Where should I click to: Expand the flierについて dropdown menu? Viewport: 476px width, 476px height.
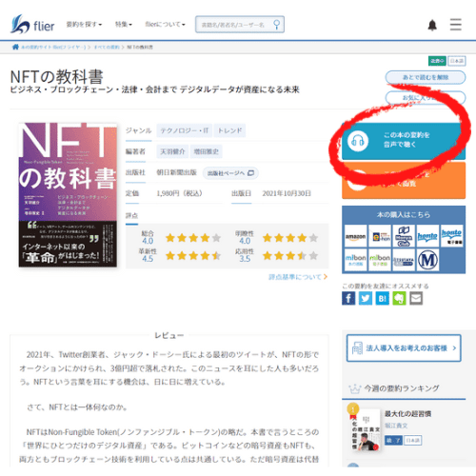165,25
